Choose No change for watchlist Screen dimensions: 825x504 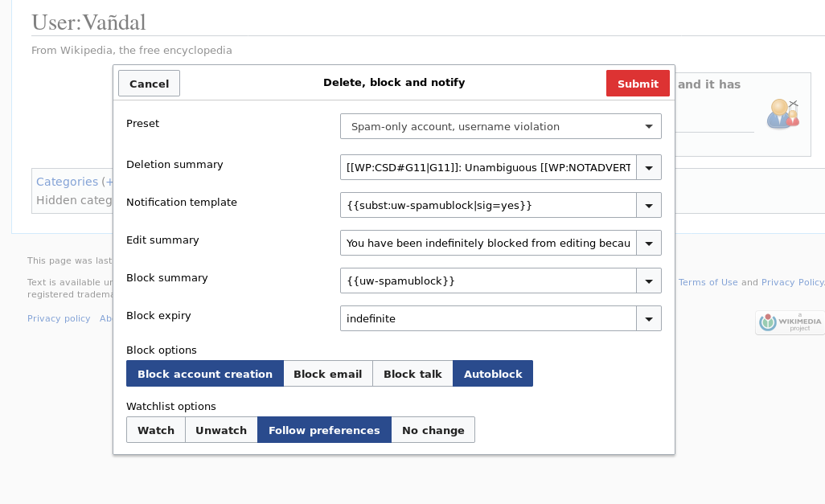433,429
